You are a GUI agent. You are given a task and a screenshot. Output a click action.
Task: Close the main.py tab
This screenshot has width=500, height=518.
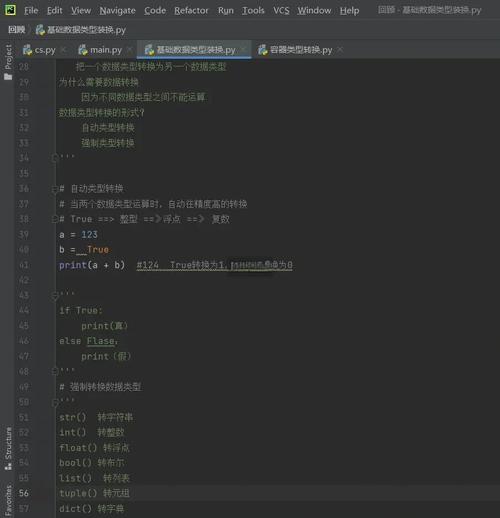point(130,50)
